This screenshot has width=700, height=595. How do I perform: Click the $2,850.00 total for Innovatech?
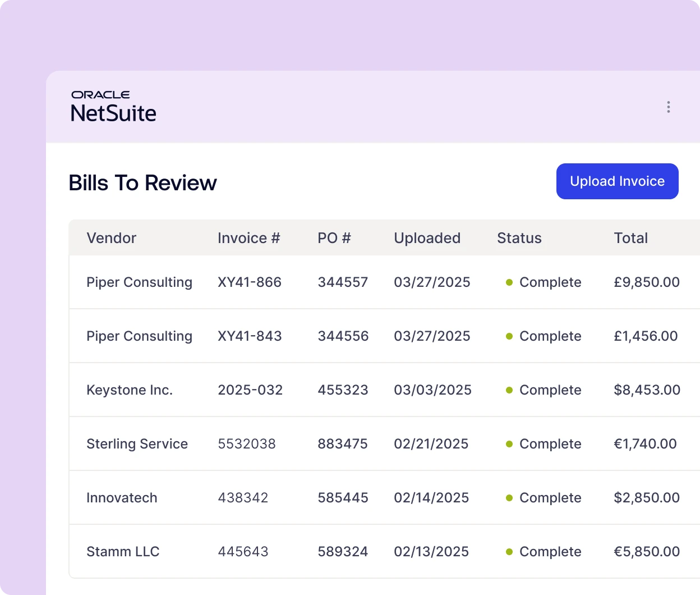click(647, 498)
